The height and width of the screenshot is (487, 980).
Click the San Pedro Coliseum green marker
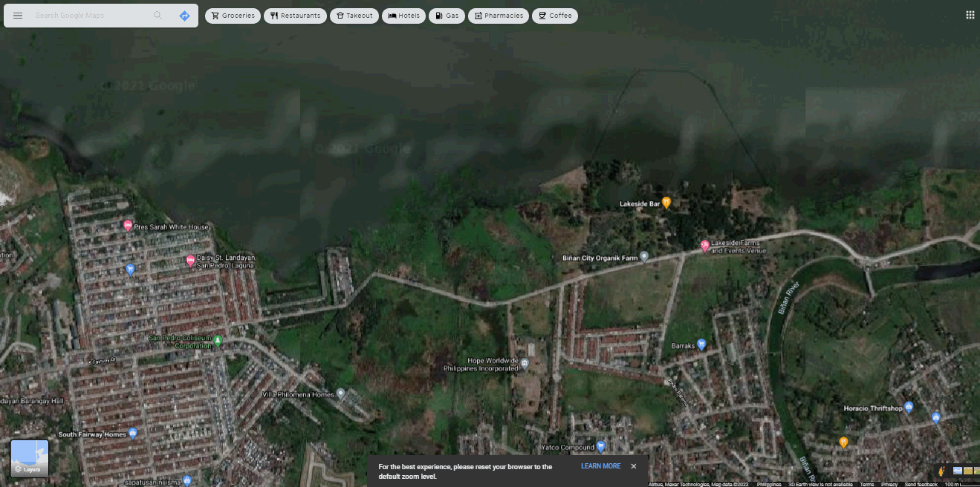pyautogui.click(x=218, y=341)
